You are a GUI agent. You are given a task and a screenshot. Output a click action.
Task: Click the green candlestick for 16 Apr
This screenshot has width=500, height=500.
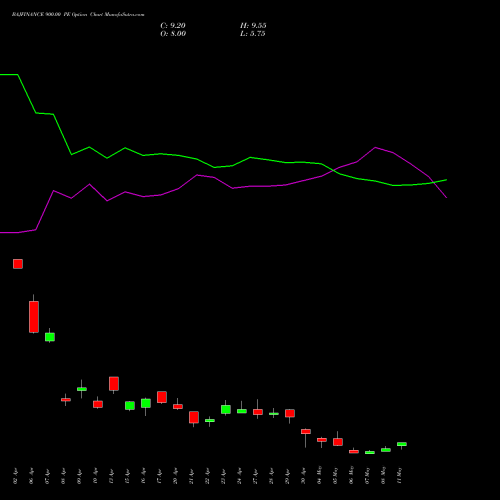click(x=146, y=403)
